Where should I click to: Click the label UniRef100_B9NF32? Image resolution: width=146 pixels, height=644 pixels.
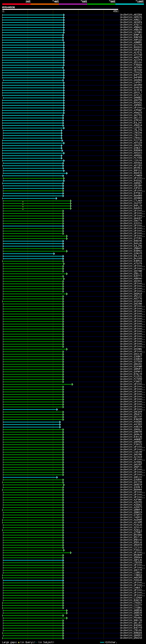point(131,35)
